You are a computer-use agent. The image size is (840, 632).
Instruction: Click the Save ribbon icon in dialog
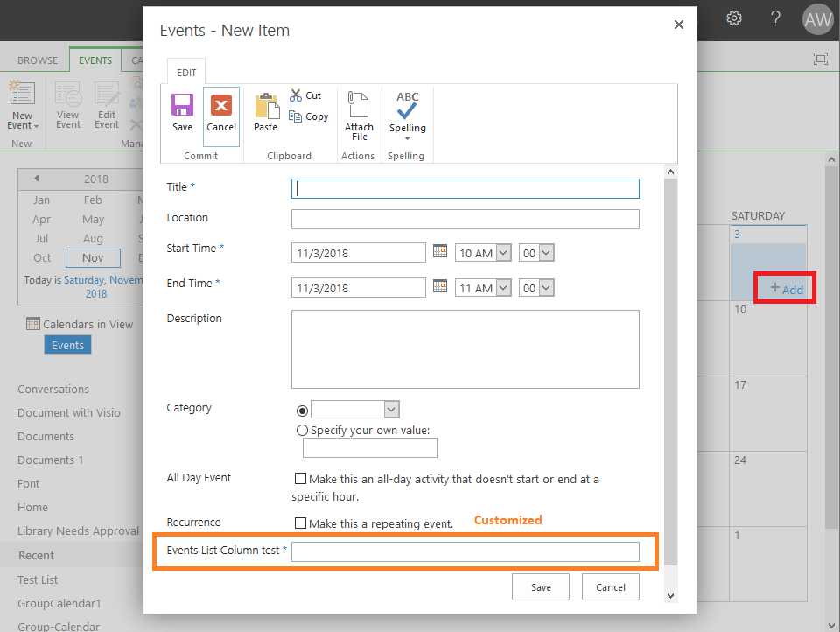pos(182,105)
